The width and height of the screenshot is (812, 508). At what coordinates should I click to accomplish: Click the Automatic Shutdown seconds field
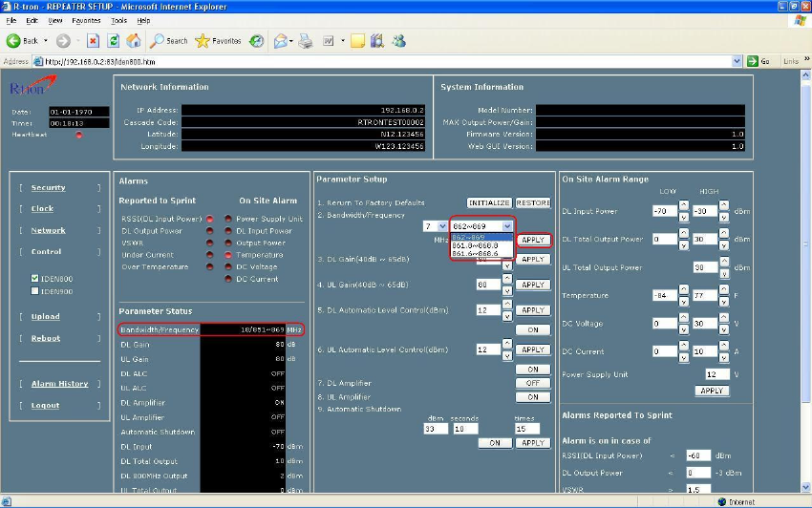pyautogui.click(x=466, y=429)
